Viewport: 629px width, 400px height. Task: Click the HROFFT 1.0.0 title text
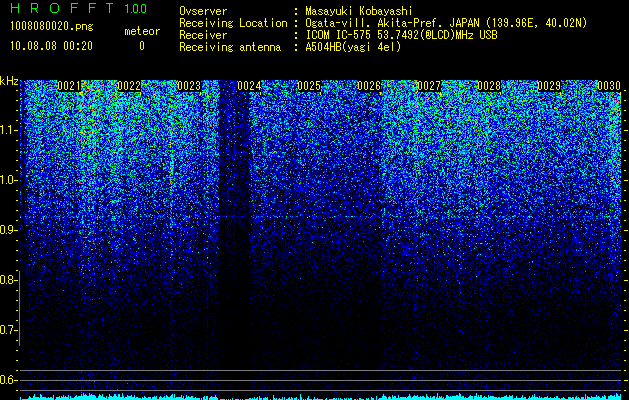[79, 8]
